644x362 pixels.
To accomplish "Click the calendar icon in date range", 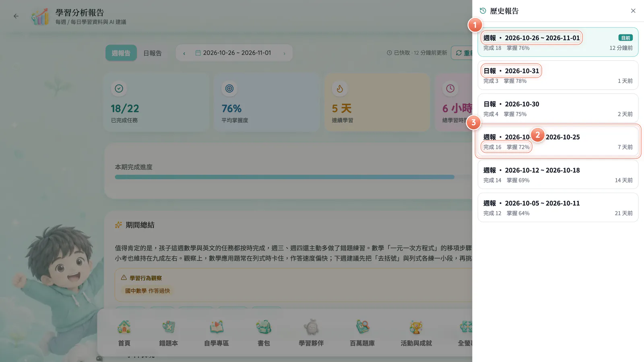I will [x=198, y=53].
